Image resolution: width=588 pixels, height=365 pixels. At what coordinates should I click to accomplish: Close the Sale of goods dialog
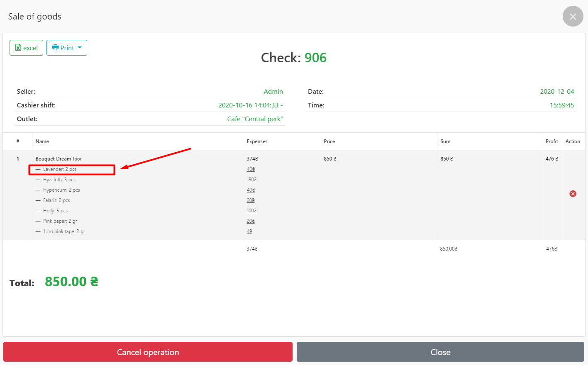tap(573, 17)
